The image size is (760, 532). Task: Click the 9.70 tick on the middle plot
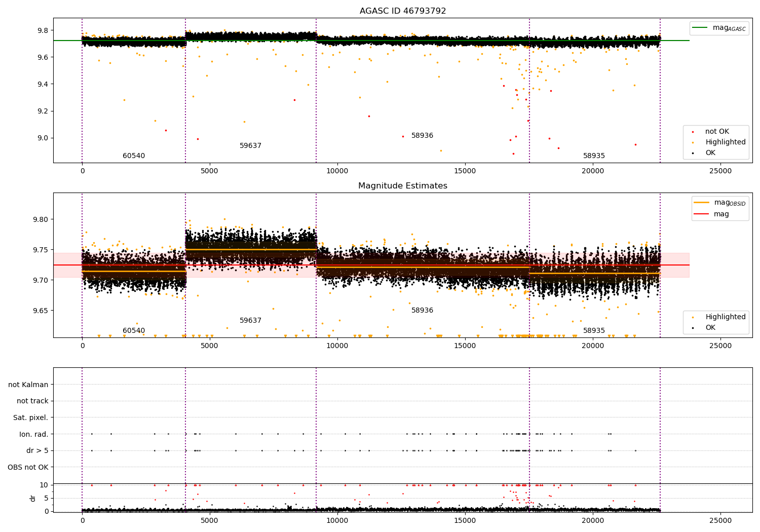coord(41,280)
